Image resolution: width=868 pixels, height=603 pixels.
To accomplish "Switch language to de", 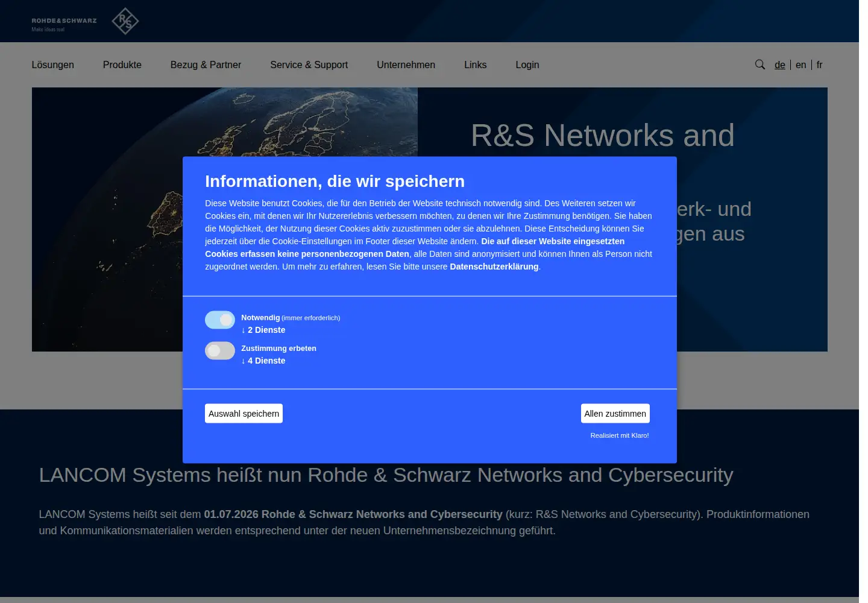I will point(780,65).
